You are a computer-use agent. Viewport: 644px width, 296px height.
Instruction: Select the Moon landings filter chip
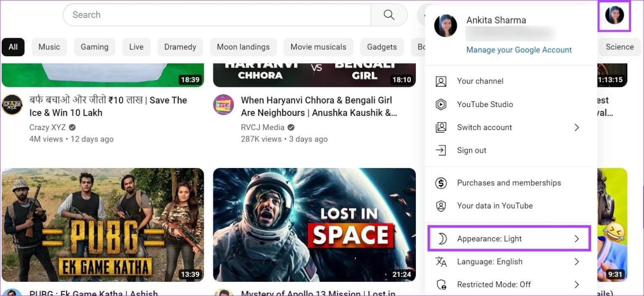pos(243,47)
